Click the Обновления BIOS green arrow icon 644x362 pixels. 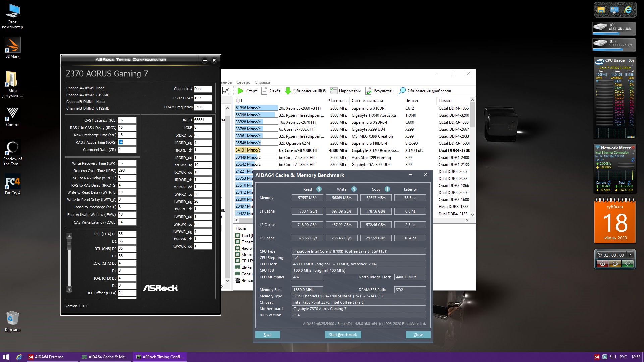288,91
